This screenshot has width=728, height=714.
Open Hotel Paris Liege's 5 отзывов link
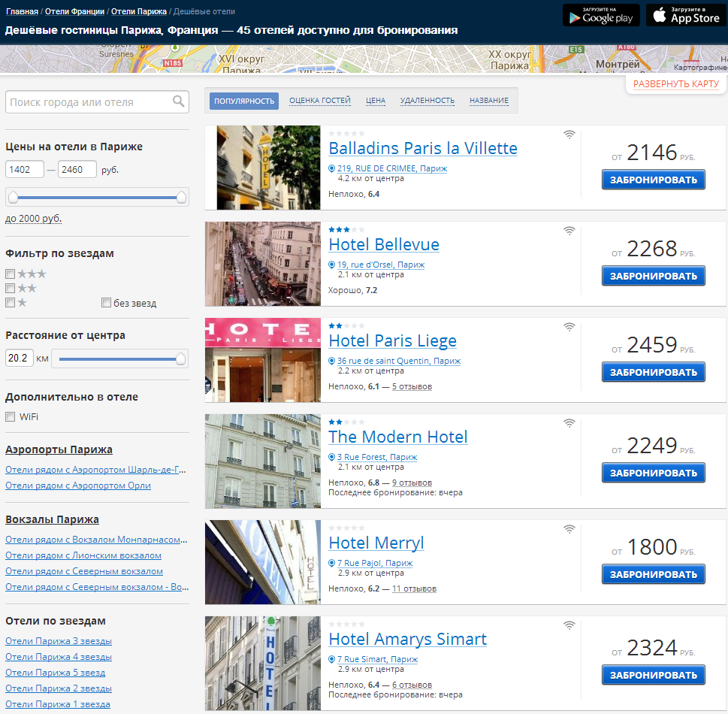(x=412, y=386)
